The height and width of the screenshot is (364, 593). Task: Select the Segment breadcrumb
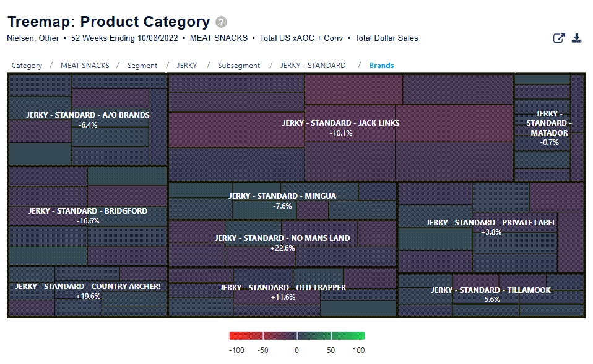(x=142, y=66)
